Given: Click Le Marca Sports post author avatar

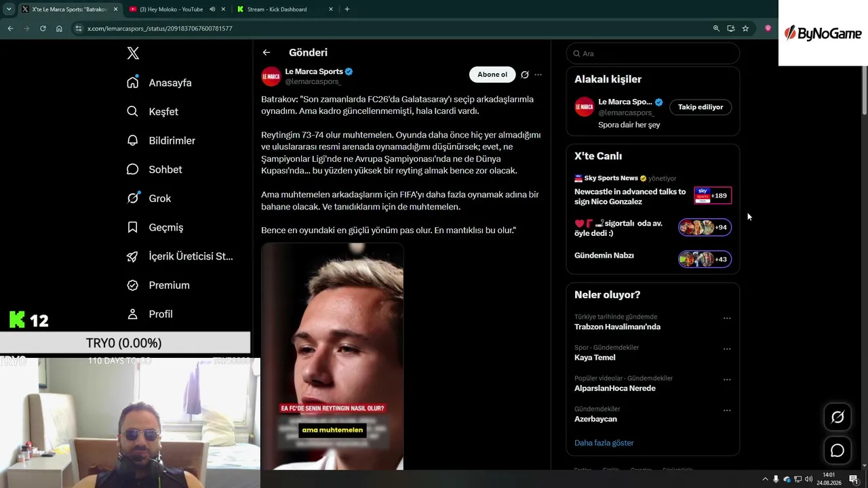Looking at the screenshot, I should [x=271, y=77].
